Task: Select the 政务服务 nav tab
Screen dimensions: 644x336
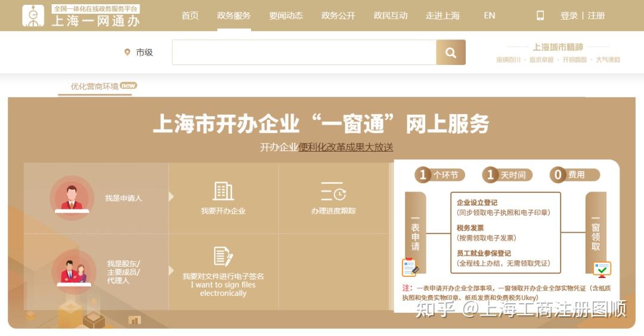Action: [x=234, y=16]
